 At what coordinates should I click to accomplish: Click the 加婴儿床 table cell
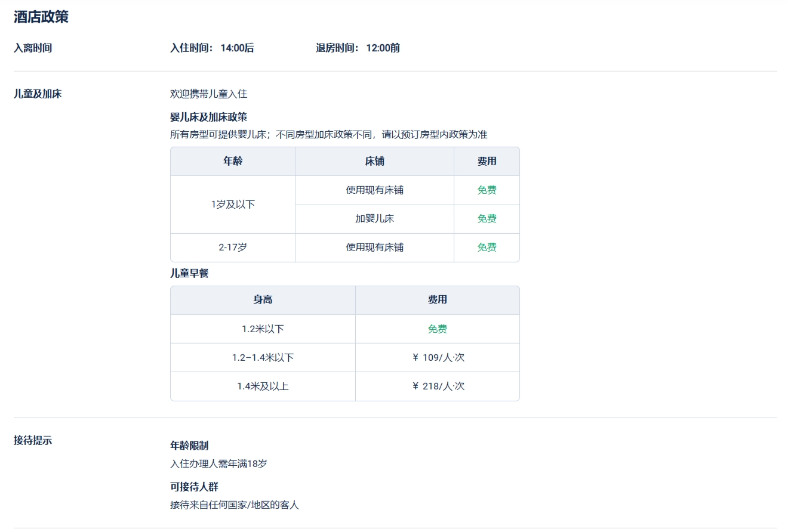point(374,219)
